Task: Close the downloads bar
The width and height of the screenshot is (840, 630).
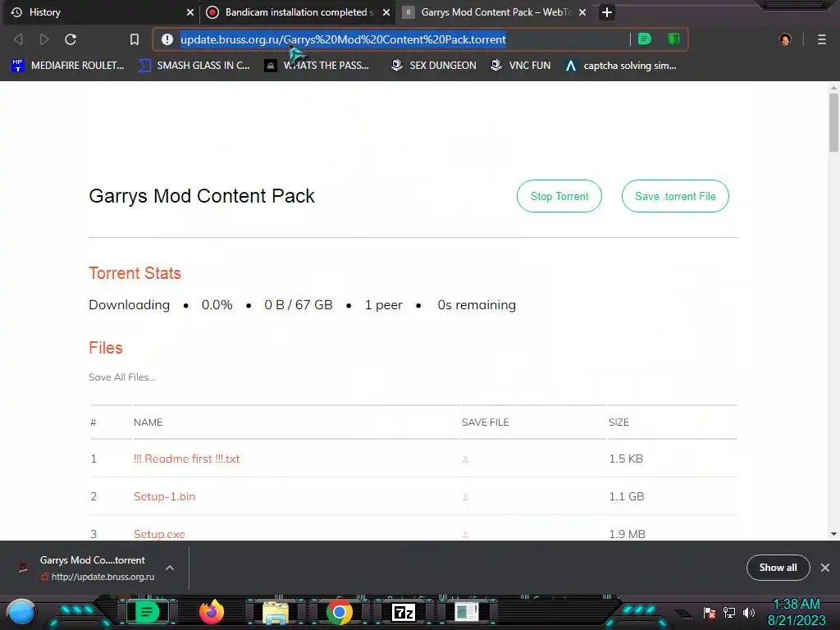Action: 825,568
